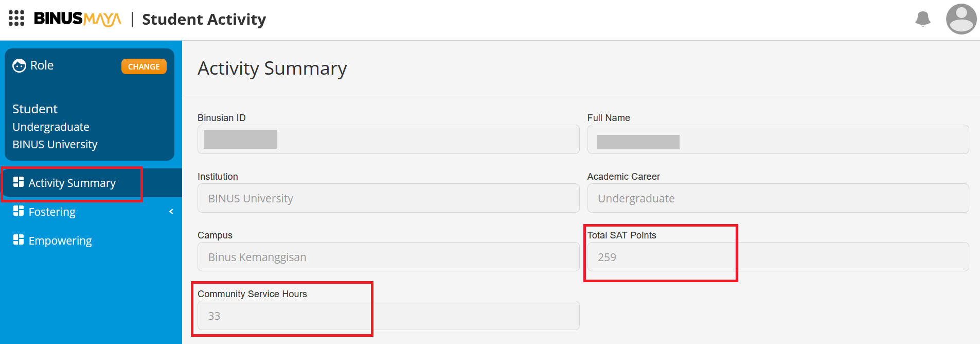
Task: Select the Activity Summary menu item
Action: (x=91, y=183)
